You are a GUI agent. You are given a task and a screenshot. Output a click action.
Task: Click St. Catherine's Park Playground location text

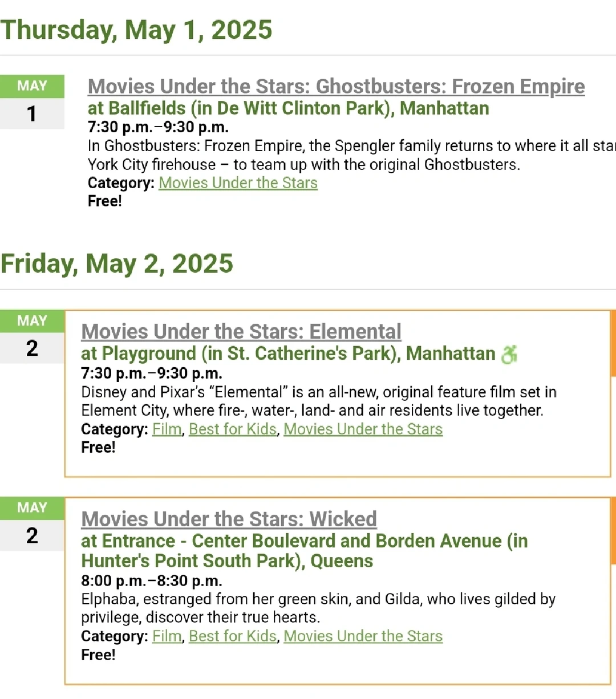(x=288, y=353)
